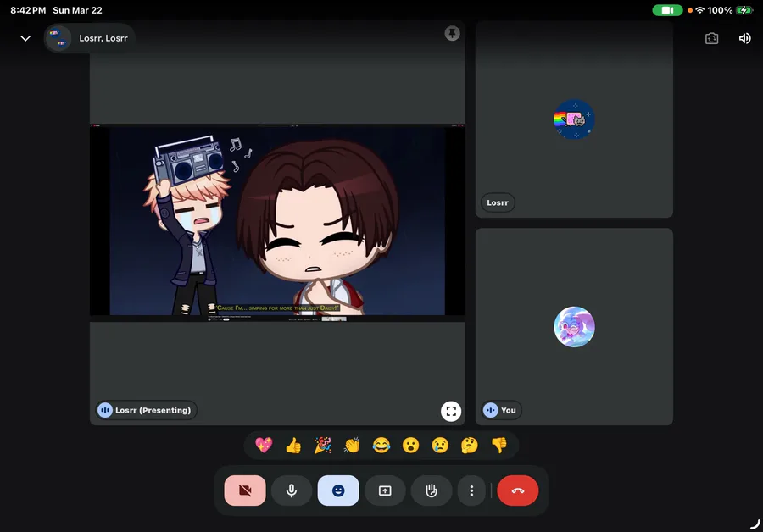Tap the green camera-in-use status indicator
Screen dimensions: 763x532
point(667,10)
